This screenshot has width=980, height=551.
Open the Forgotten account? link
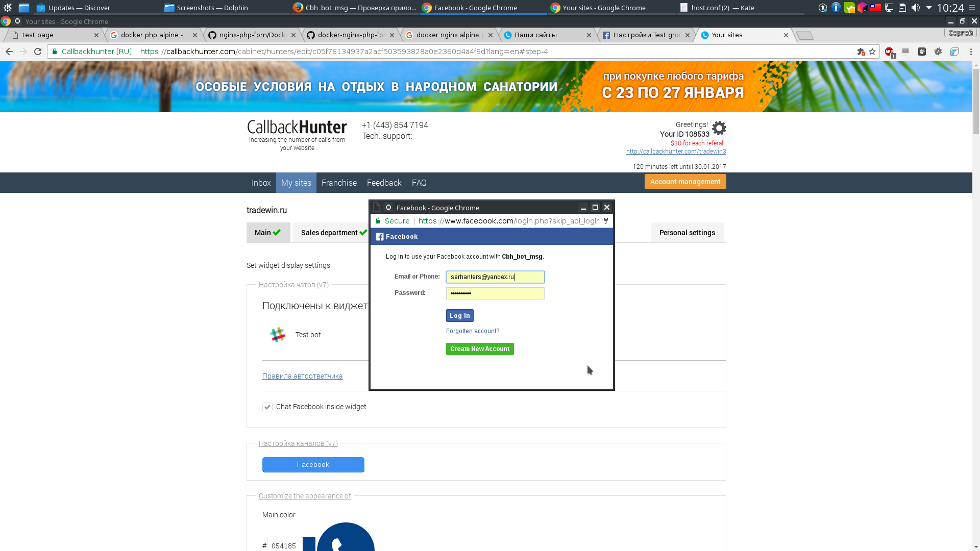click(473, 331)
